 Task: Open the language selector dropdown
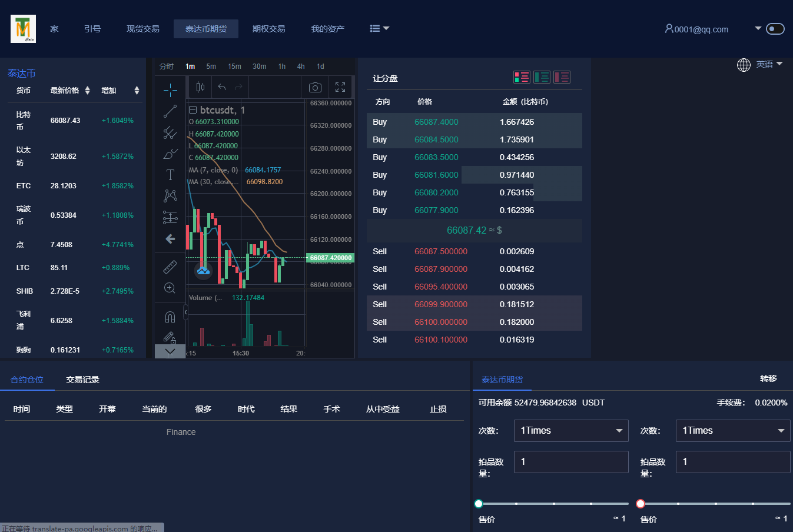point(760,64)
